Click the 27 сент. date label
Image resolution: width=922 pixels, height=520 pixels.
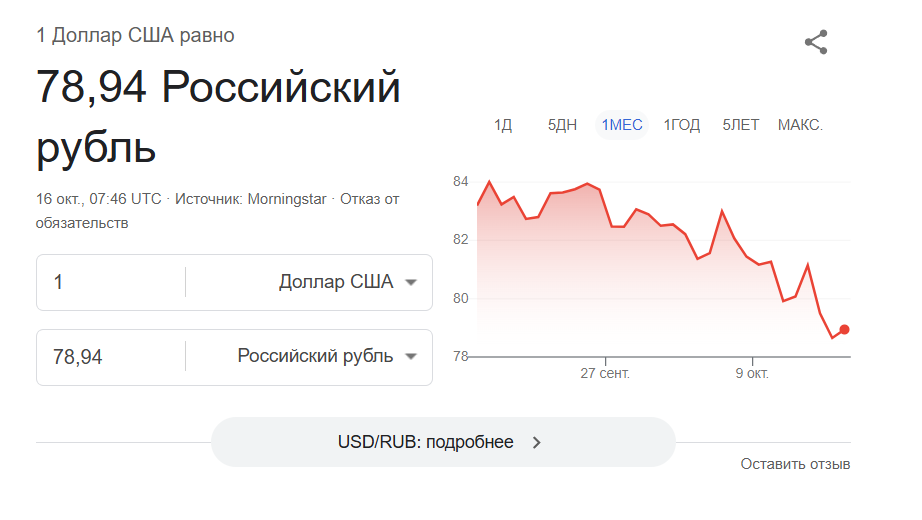click(x=605, y=373)
